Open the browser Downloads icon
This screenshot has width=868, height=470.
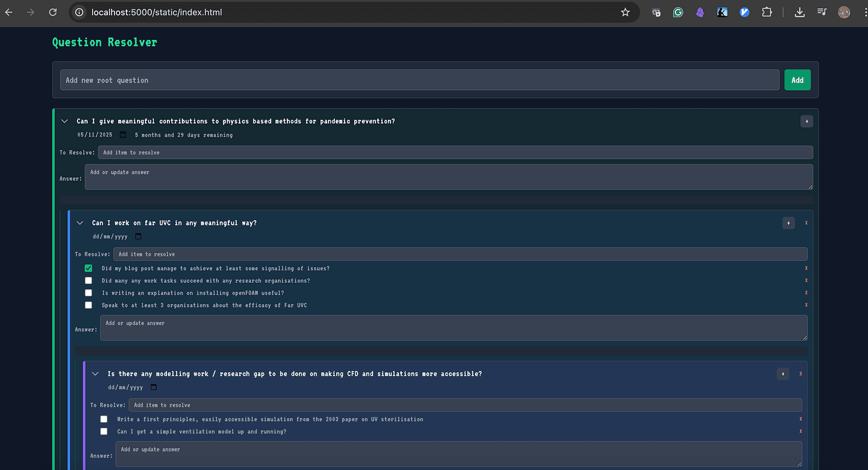pos(800,12)
